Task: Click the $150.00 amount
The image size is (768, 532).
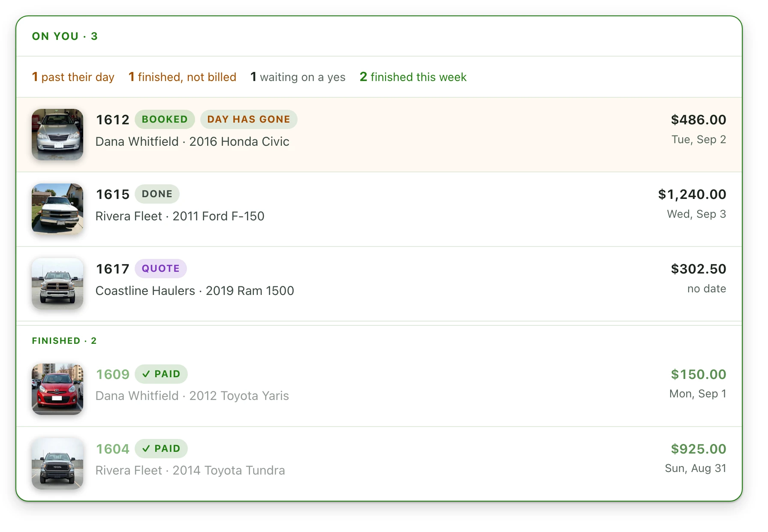Action: tap(699, 374)
